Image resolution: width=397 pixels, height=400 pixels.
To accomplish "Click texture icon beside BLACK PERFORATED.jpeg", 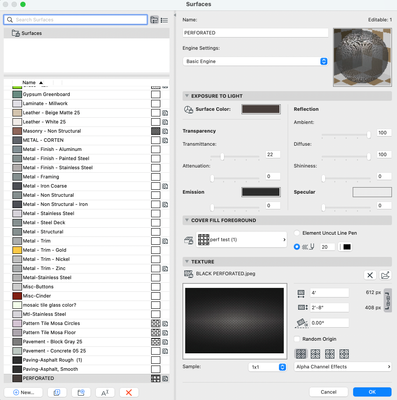I will (x=189, y=274).
